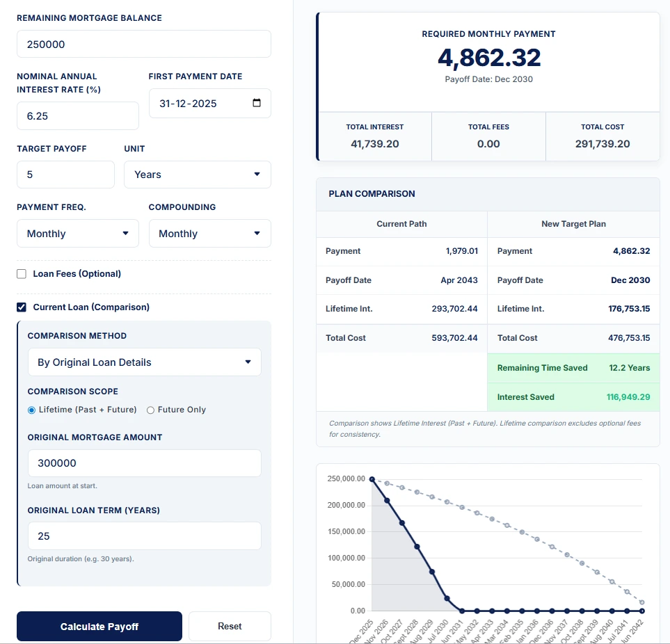Viewport: 670px width, 644px height.
Task: Open the Compounding dropdown
Action: coord(209,233)
